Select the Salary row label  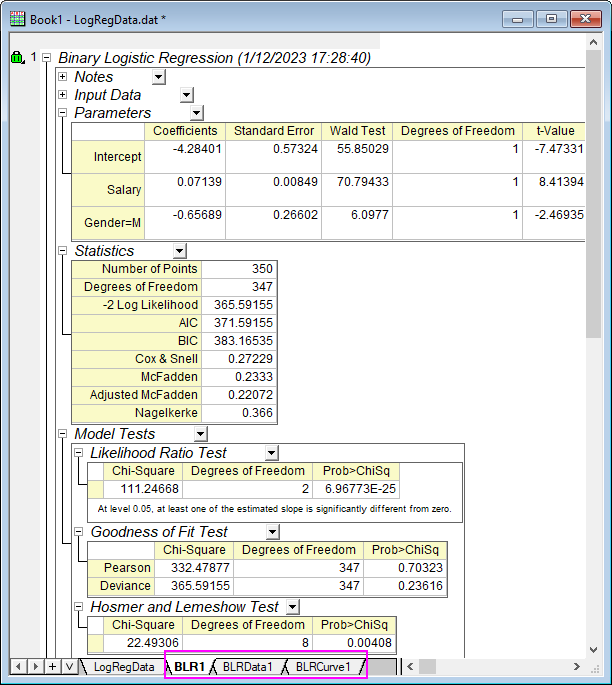tap(108, 190)
